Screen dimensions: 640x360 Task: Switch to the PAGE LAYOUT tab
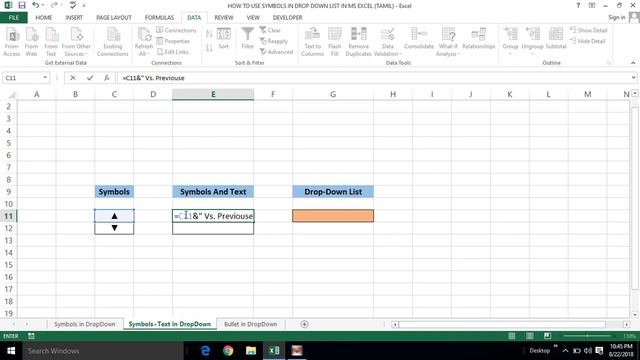point(114,18)
